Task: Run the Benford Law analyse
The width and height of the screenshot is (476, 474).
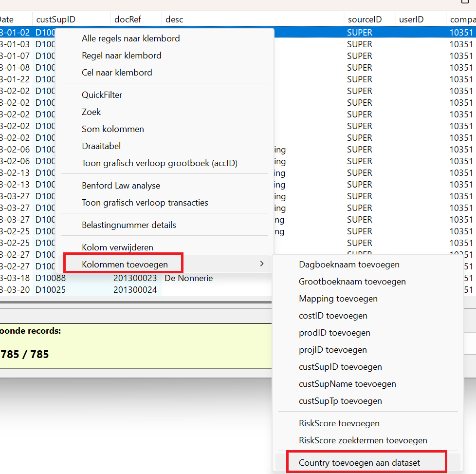Action: point(121,186)
